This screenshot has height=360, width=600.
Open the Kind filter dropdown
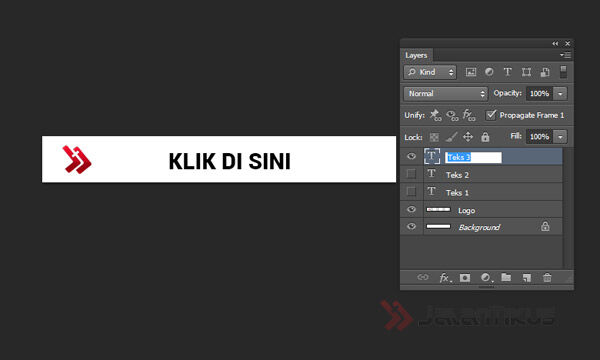click(430, 72)
